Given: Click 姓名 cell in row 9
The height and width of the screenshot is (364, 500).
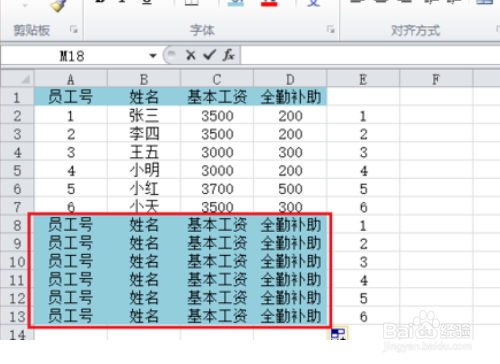Looking at the screenshot, I should pyautogui.click(x=144, y=243).
